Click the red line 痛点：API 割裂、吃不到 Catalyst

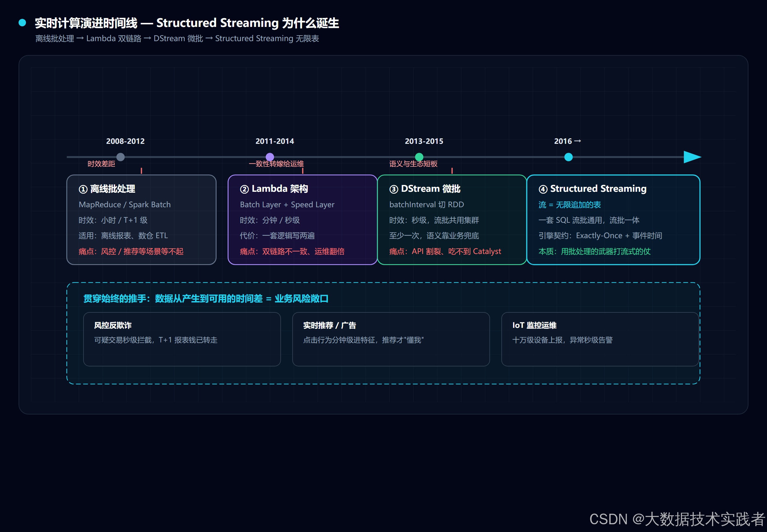pos(445,251)
